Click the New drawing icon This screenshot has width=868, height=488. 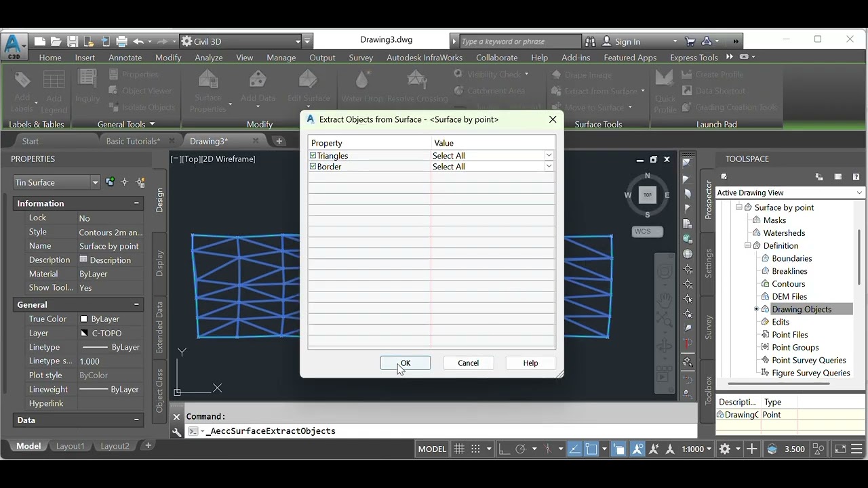click(x=40, y=41)
